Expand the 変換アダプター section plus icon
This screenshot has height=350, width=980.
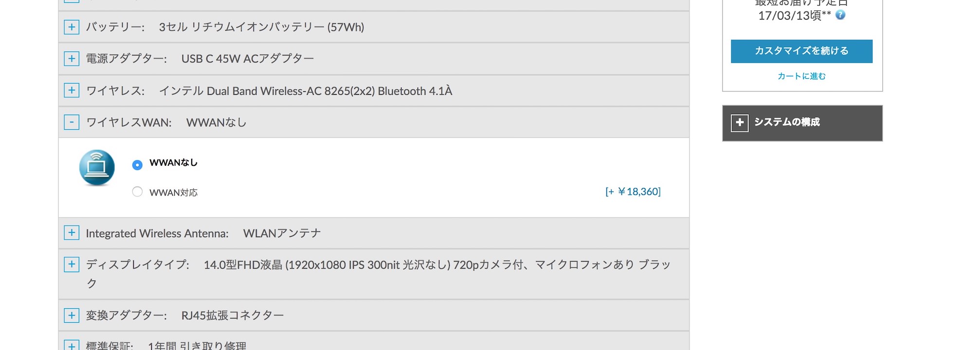72,315
